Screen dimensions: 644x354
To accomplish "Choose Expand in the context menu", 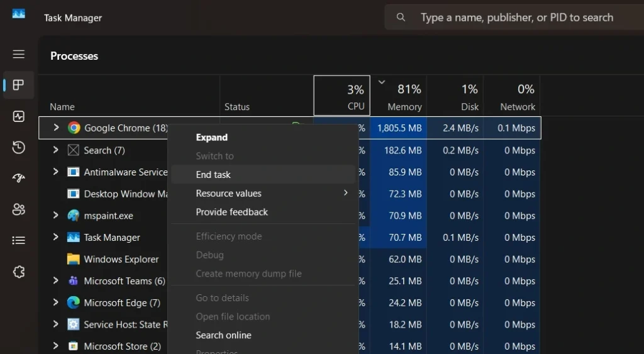I will (x=263, y=138).
